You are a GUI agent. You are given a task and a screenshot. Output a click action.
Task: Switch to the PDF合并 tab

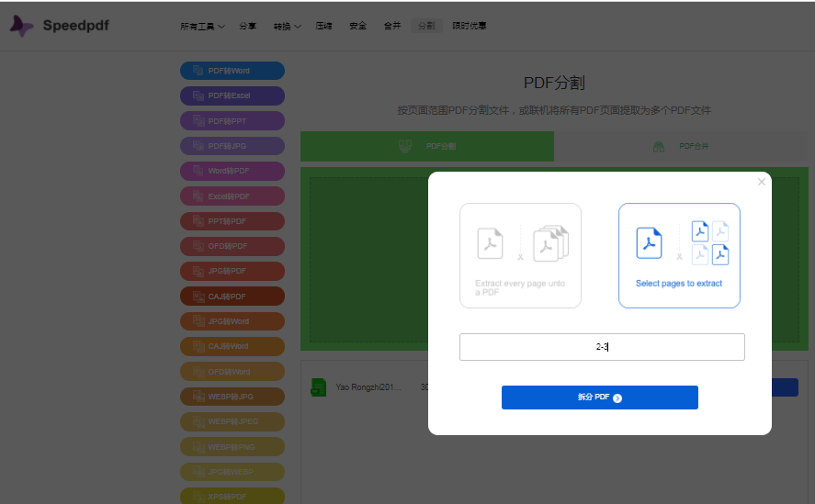click(x=681, y=146)
